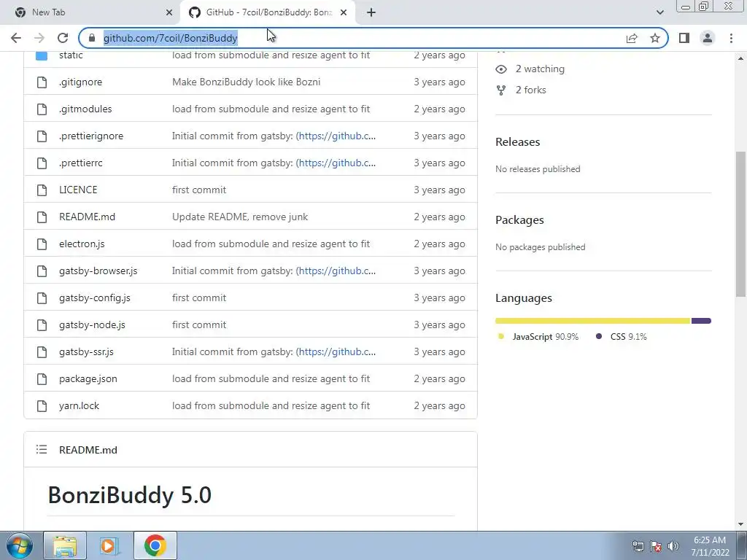Close the GitHub BonziBuddy tab

(344, 12)
